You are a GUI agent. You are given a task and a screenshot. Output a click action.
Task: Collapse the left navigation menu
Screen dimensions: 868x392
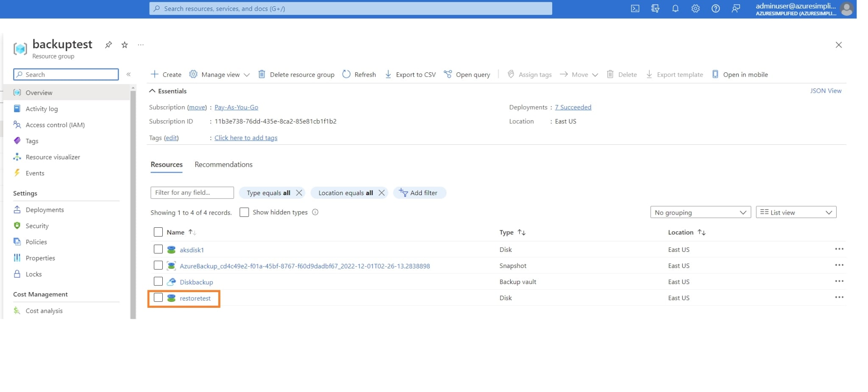[128, 75]
